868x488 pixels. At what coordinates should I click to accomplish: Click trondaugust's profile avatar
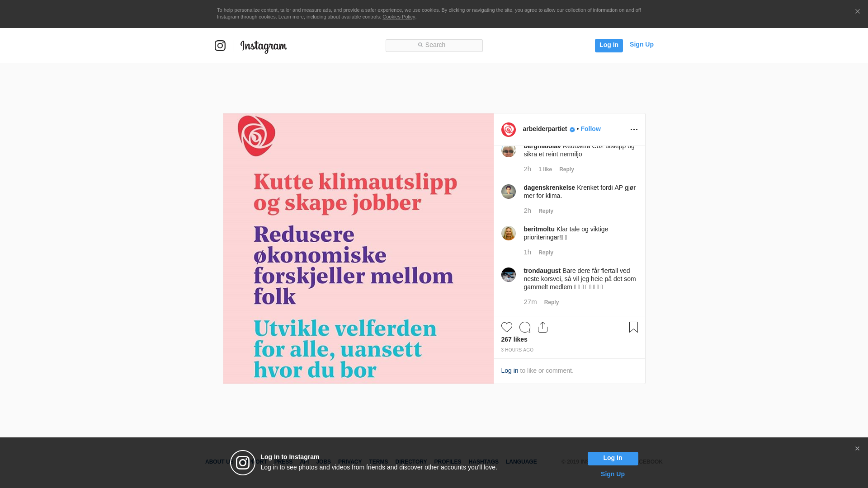pos(508,275)
